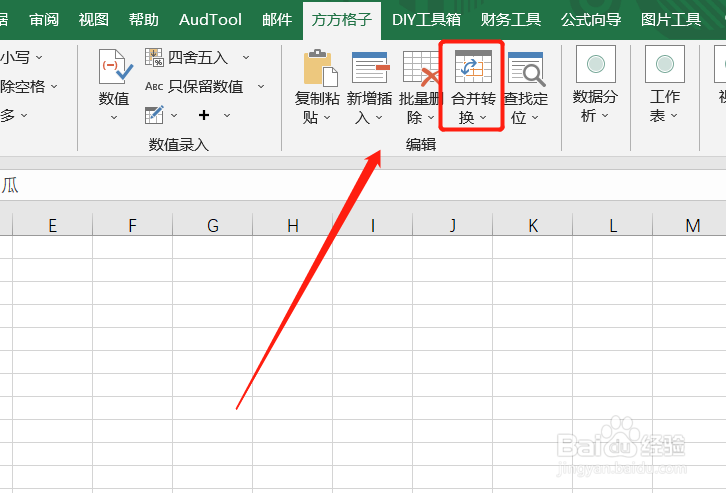This screenshot has height=493, width=726.
Task: Click the table edit pencil icon
Action: pos(154,115)
